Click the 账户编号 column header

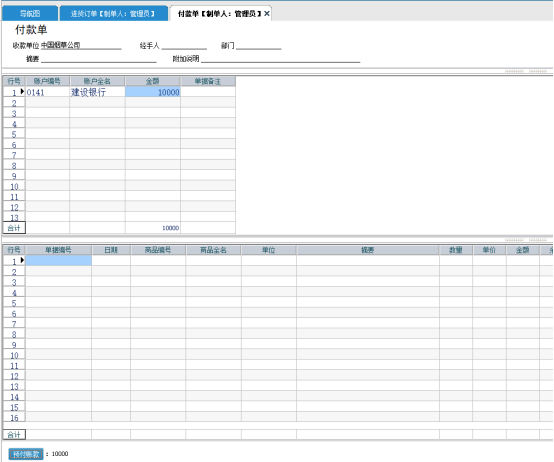click(x=47, y=81)
